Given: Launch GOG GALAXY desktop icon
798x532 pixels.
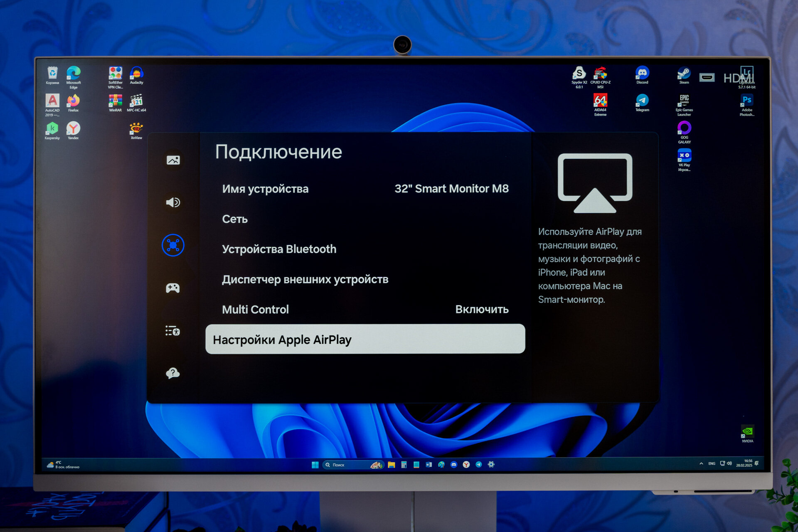Looking at the screenshot, I should tap(684, 132).
